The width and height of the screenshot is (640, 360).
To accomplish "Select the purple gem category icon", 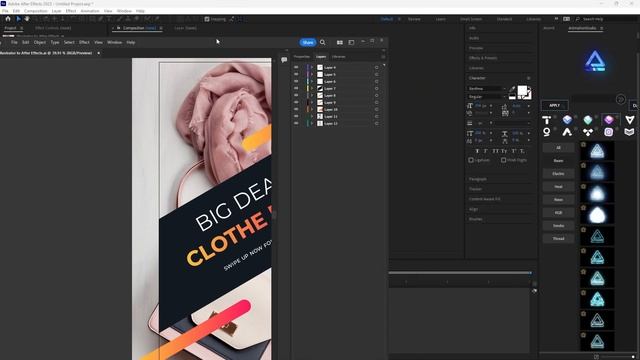I will [609, 120].
